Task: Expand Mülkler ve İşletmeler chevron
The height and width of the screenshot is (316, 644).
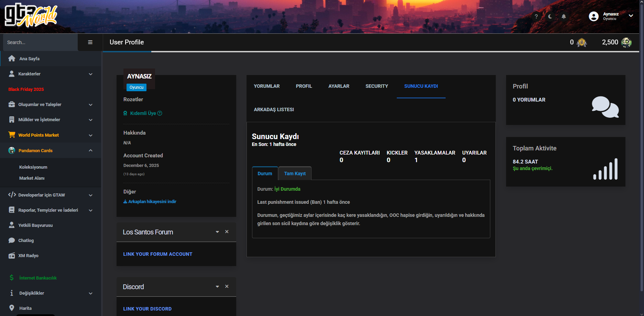Action: pyautogui.click(x=90, y=120)
